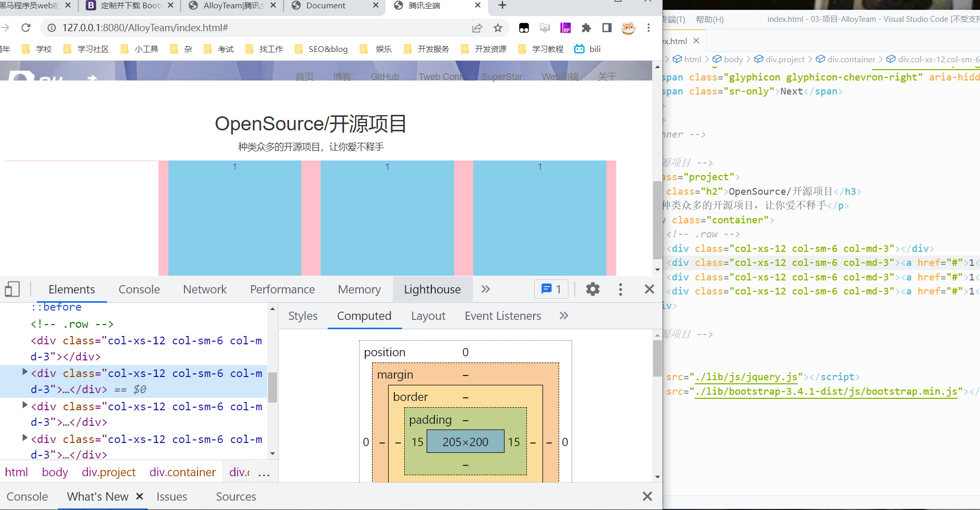Expand the fourth col-md-3 div node
This screenshot has width=980, height=510.
click(24, 438)
